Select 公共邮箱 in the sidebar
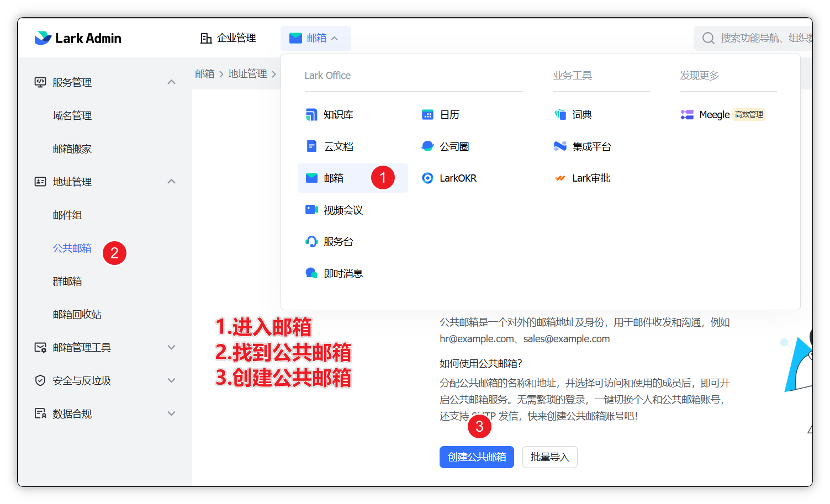 click(x=72, y=248)
